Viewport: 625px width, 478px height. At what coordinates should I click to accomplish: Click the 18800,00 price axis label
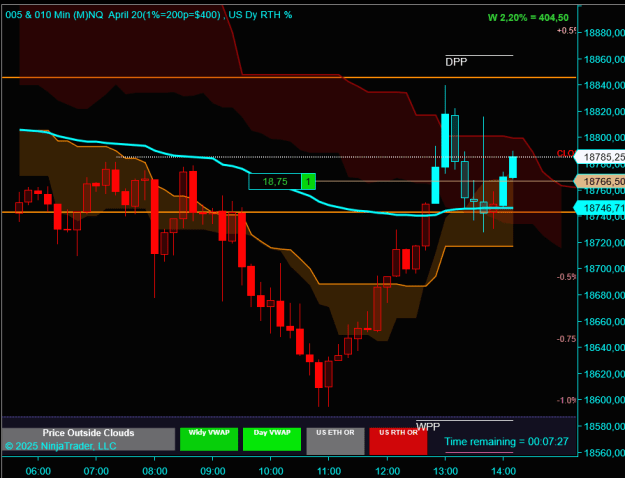[604, 138]
